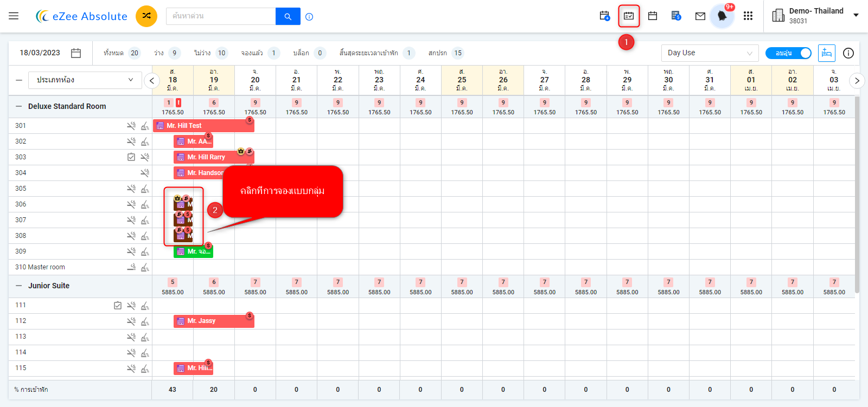Filter by สกปรก 15 status
Viewport: 868px width, 407px height.
click(x=446, y=53)
